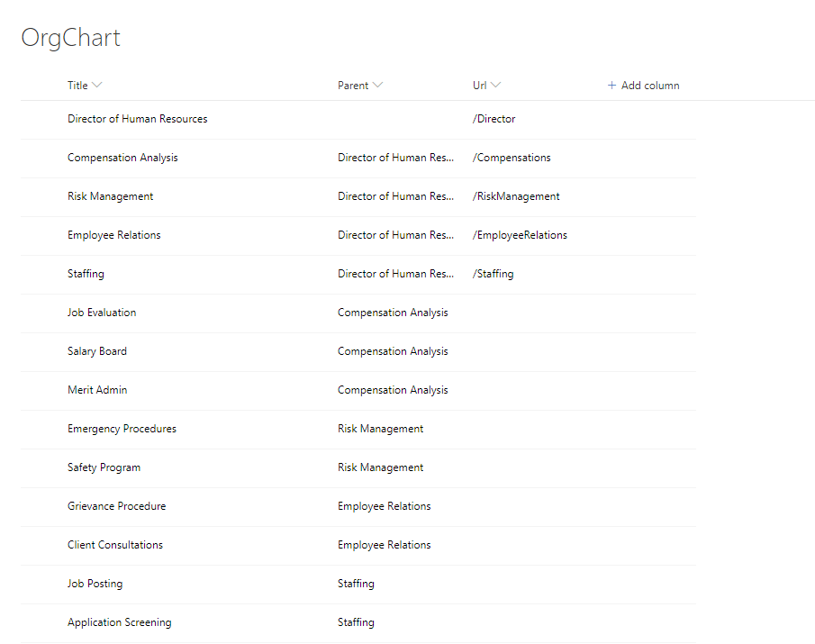Open the Url column header dropdown
This screenshot has width=815, height=644.
[x=495, y=86]
